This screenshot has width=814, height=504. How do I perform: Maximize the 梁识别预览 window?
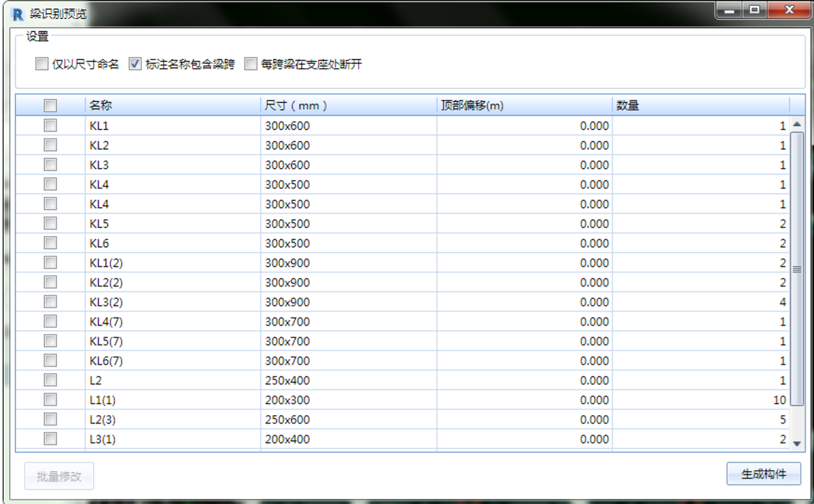755,10
